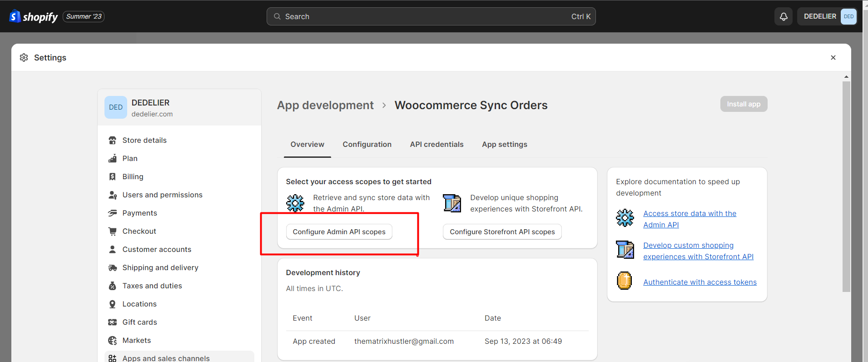This screenshot has width=868, height=362.
Task: Open Develop custom shopping experiences link
Action: click(698, 251)
